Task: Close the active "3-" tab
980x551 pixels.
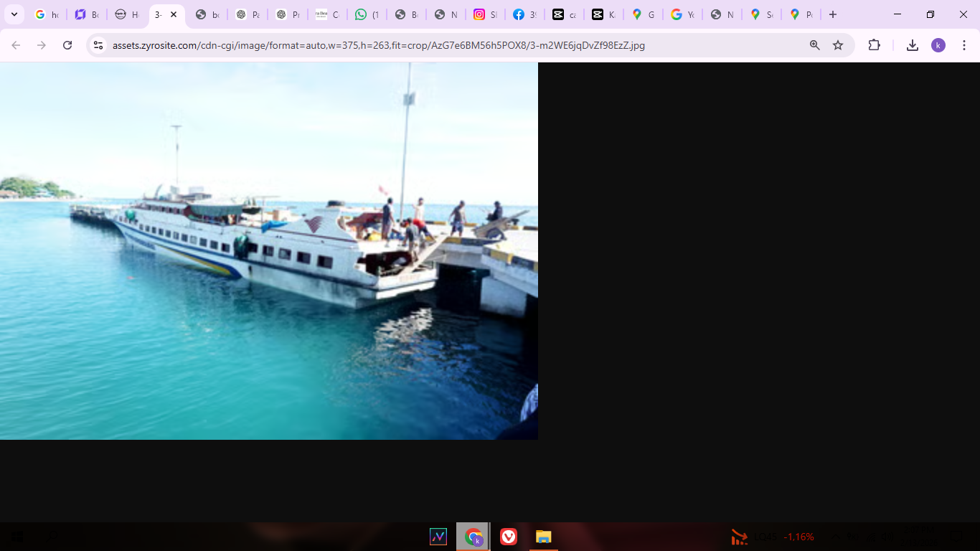Action: [174, 14]
